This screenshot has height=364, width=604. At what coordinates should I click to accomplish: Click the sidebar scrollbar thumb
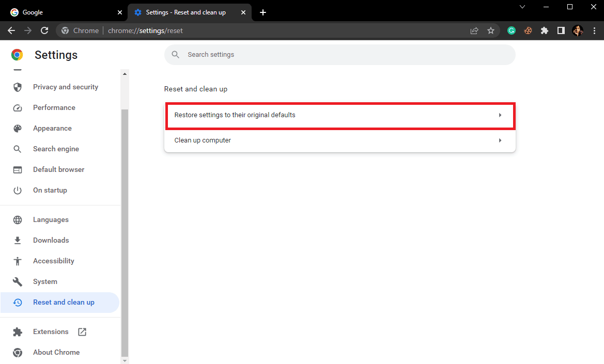tap(125, 233)
